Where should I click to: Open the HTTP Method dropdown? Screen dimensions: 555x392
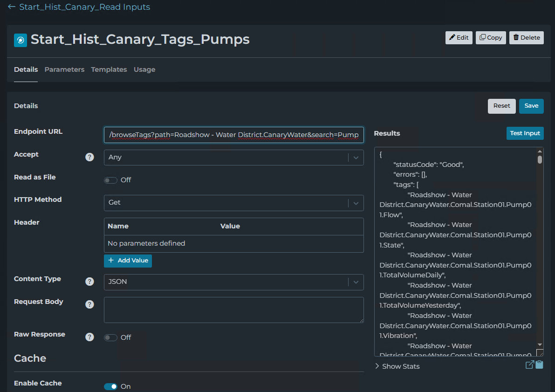pos(233,203)
